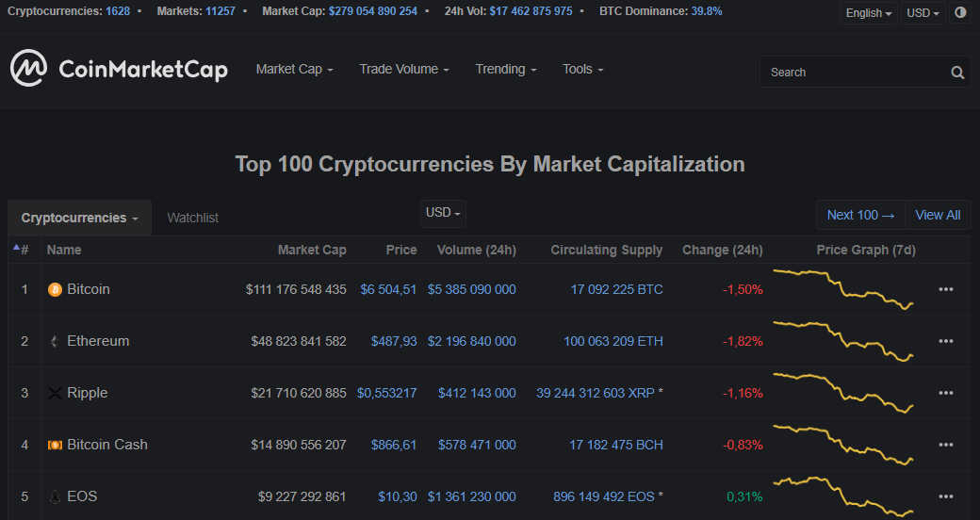Click Ethereum price $487,93
Viewport: 980px width, 520px height.
click(394, 341)
